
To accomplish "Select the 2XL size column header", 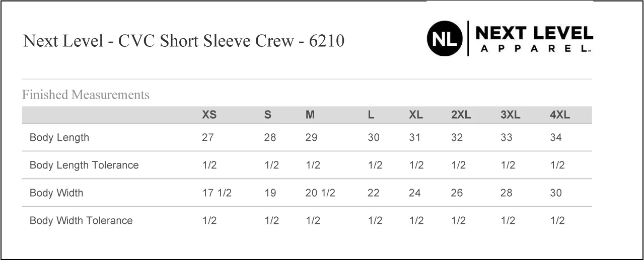I will (461, 115).
